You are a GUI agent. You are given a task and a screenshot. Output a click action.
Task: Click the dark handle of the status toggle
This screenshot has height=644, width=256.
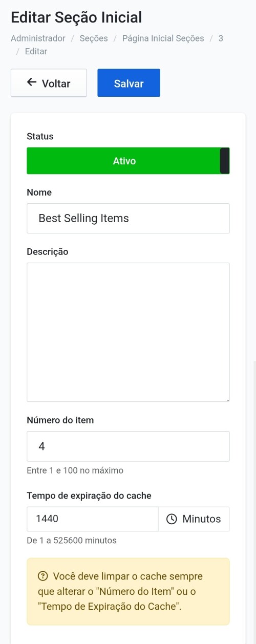(224, 161)
